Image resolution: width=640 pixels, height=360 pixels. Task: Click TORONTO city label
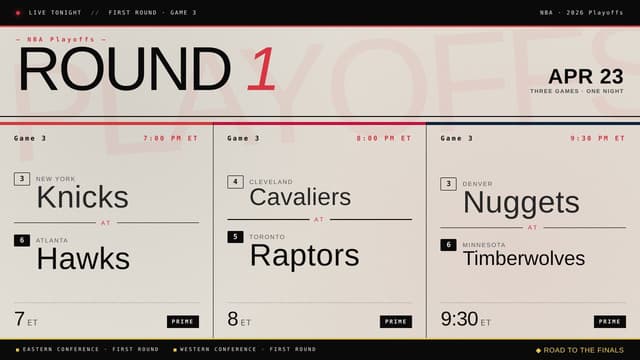click(267, 237)
